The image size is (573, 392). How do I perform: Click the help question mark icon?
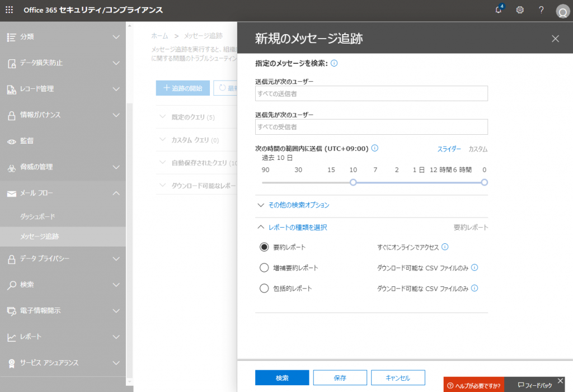pyautogui.click(x=541, y=10)
